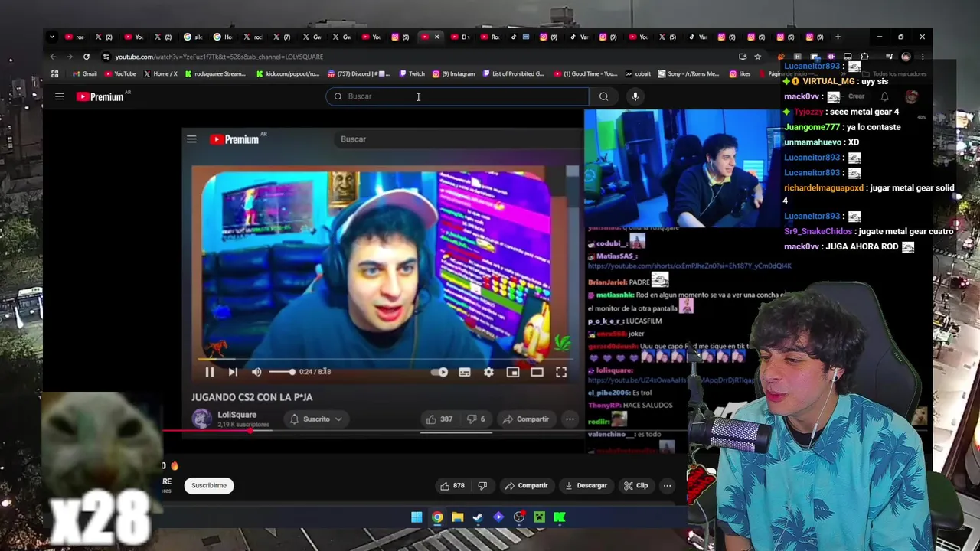Open the kick.com/popout bookmark
This screenshot has height=551, width=980.
pyautogui.click(x=288, y=74)
